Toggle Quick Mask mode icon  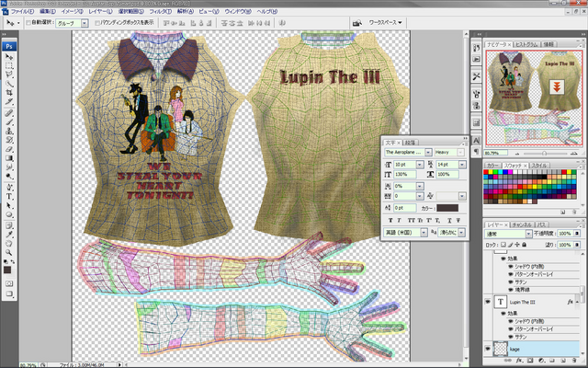9,283
